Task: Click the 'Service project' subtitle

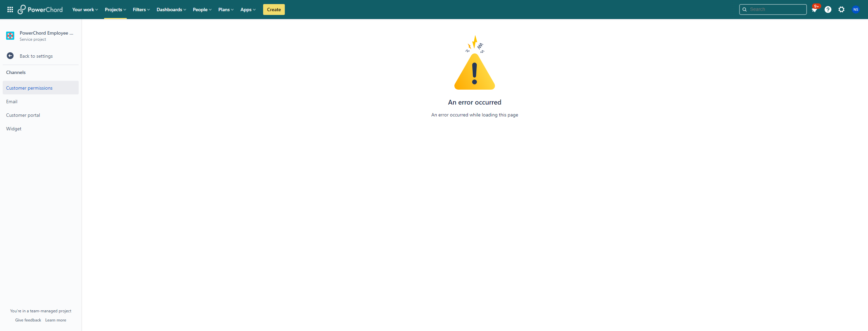Action: click(33, 39)
